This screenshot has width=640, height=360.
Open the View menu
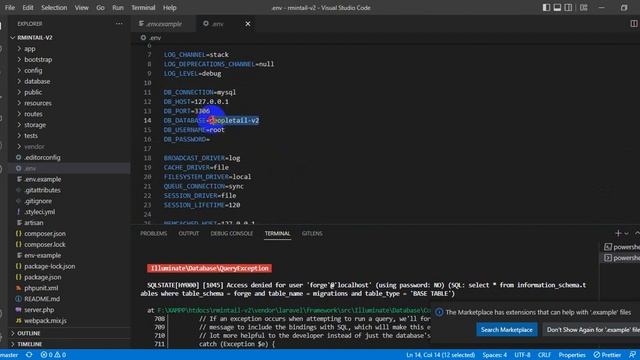[81, 8]
